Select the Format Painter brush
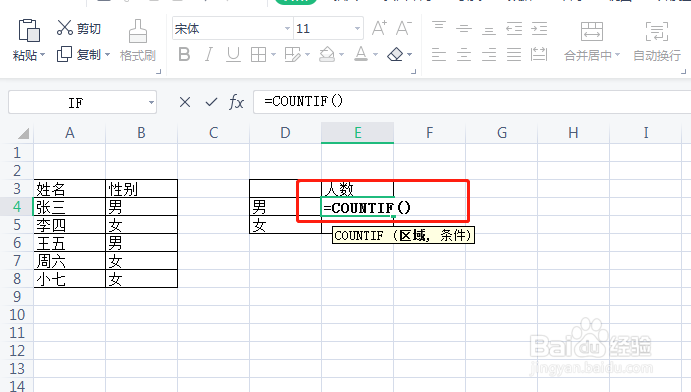This screenshot has width=691, height=392. [138, 31]
